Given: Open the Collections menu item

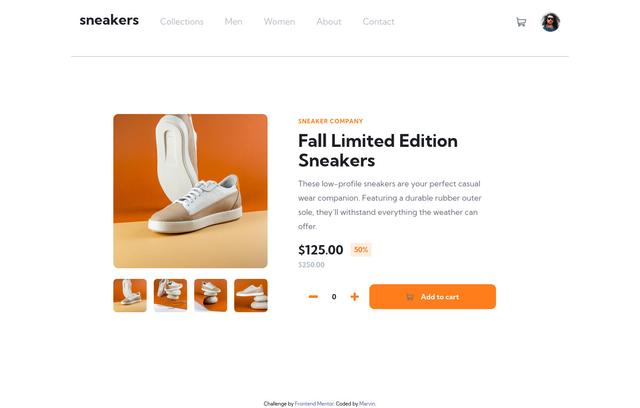Looking at the screenshot, I should [182, 22].
